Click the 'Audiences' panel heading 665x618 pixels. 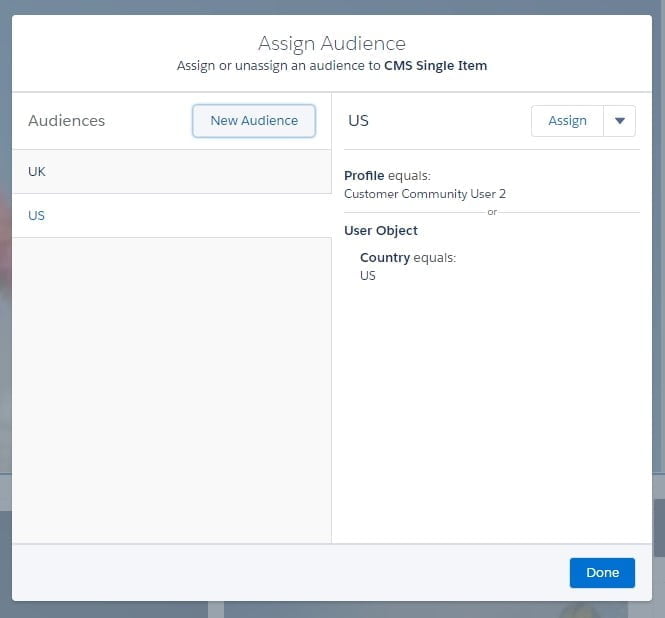point(67,121)
